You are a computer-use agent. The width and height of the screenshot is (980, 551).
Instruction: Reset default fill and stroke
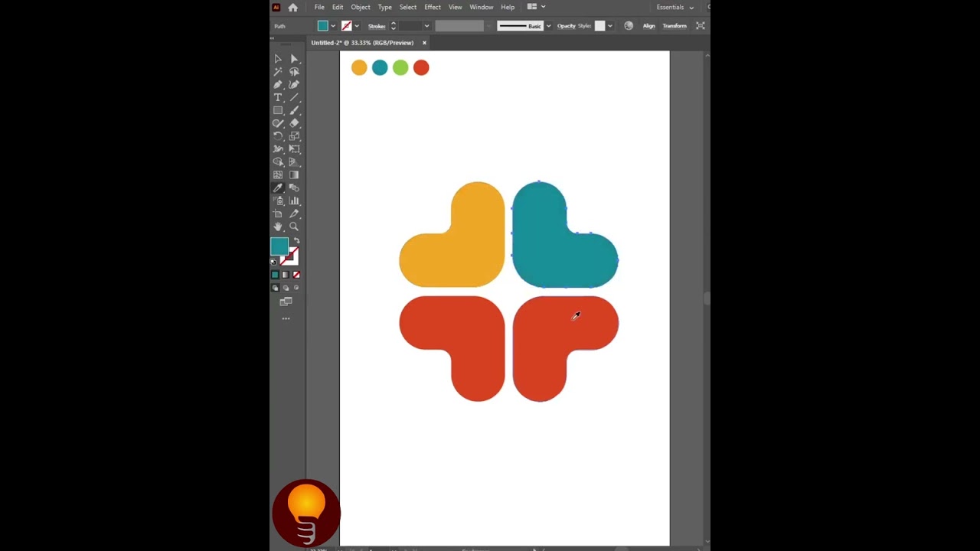[273, 262]
